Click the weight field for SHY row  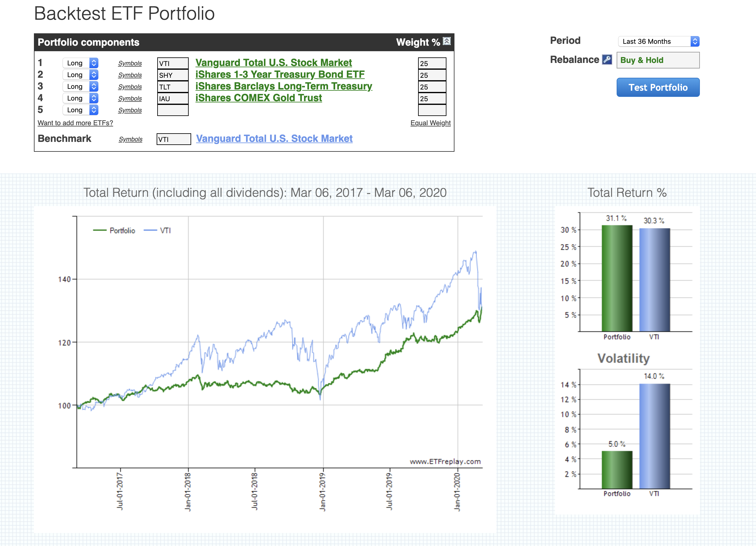(432, 75)
